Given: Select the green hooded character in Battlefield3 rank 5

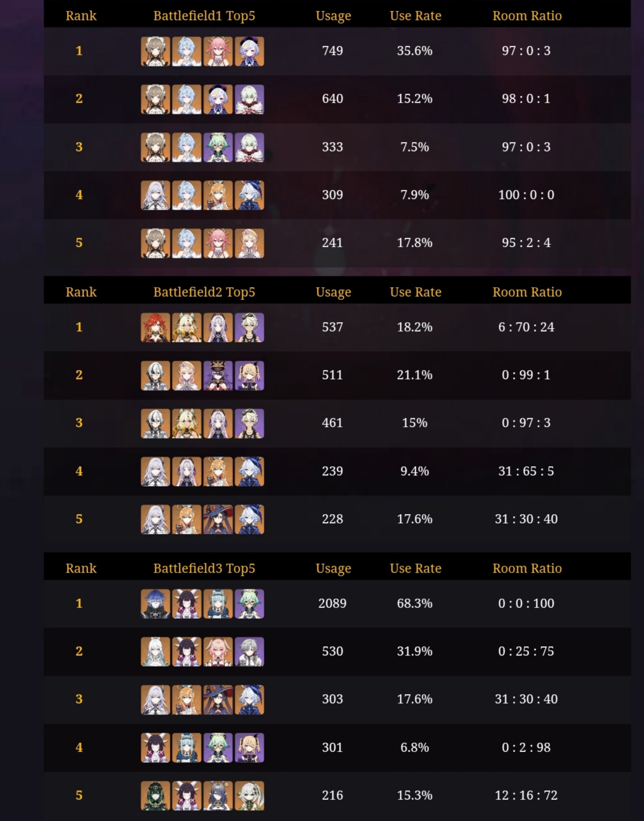Looking at the screenshot, I should click(x=155, y=796).
